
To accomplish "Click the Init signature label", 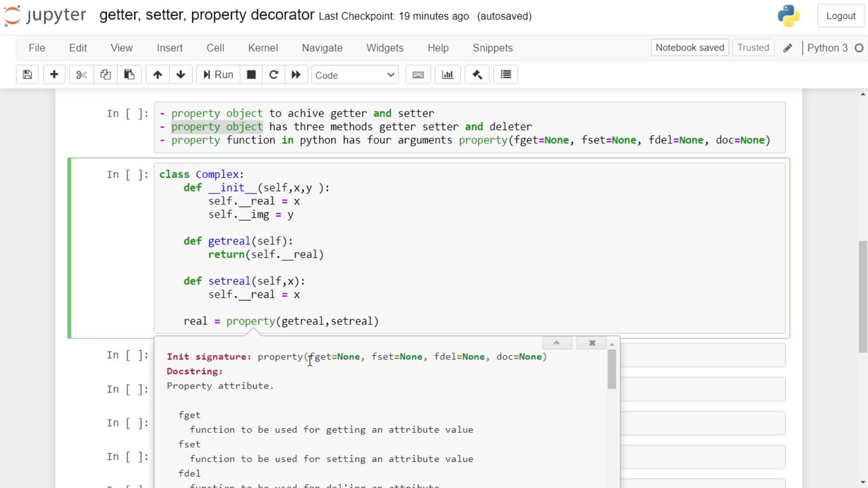I will click(209, 357).
